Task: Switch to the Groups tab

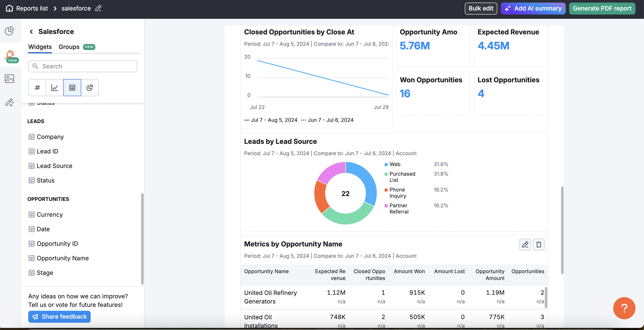Action: 69,47
